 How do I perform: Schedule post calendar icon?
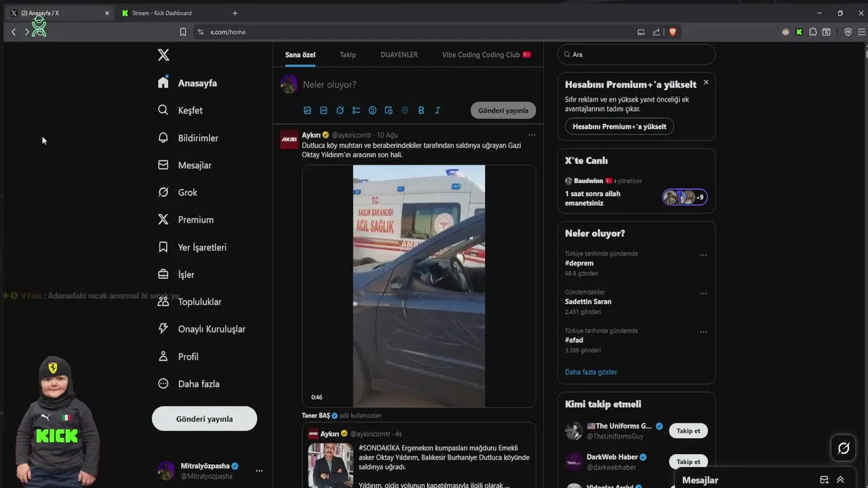[389, 110]
